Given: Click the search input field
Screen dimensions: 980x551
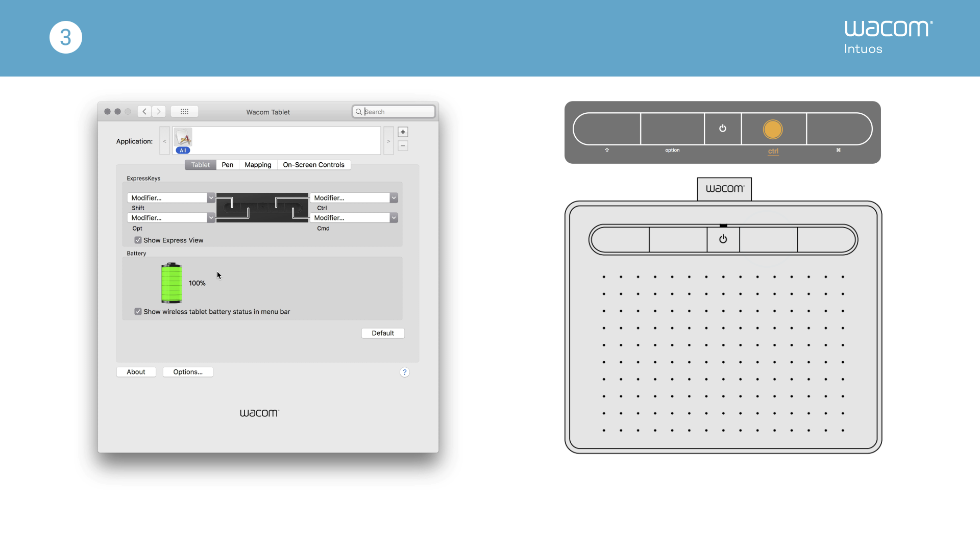Looking at the screenshot, I should coord(394,112).
